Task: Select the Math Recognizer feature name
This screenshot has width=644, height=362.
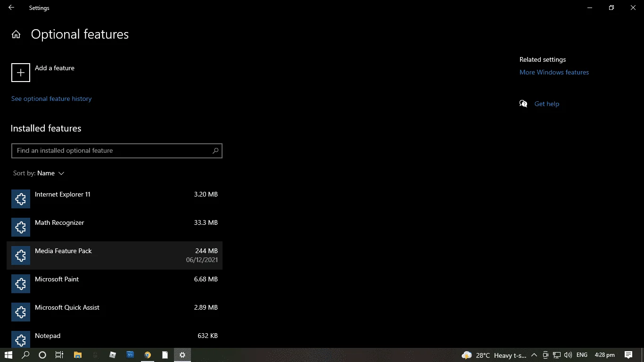Action: tap(59, 222)
